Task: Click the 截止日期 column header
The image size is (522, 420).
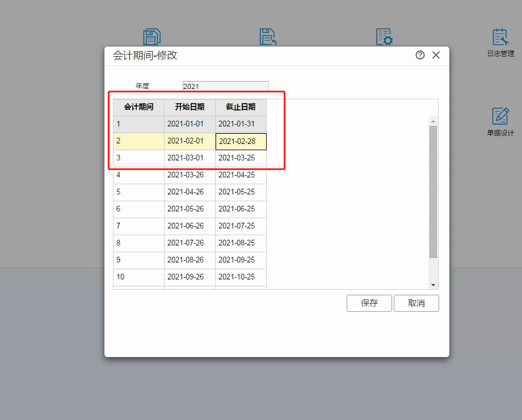Action: click(x=241, y=107)
